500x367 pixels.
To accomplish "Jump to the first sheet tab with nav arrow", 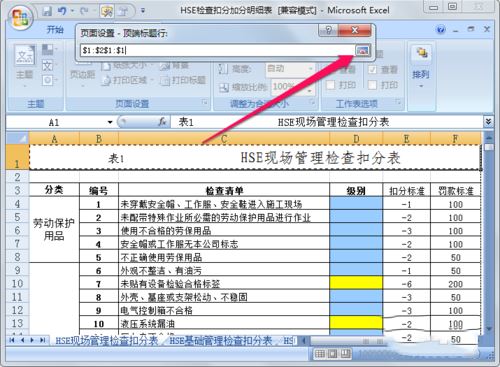I will pyautogui.click(x=12, y=340).
